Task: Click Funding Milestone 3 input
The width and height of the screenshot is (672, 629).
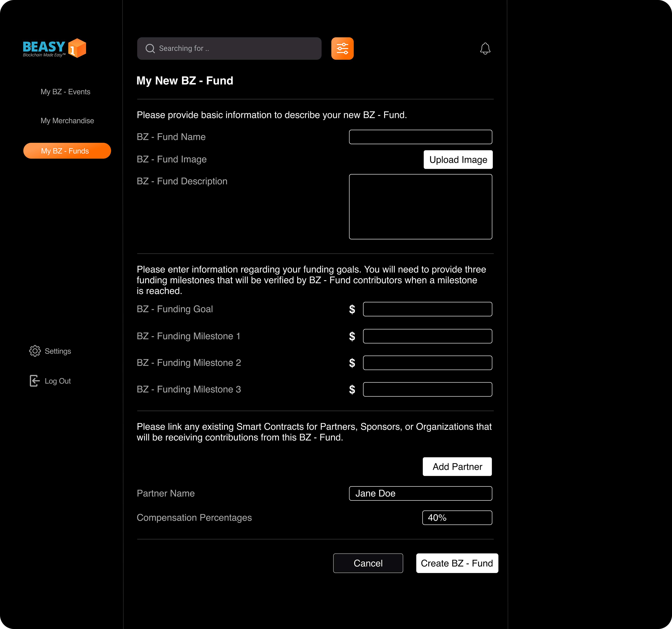Action: pyautogui.click(x=427, y=389)
